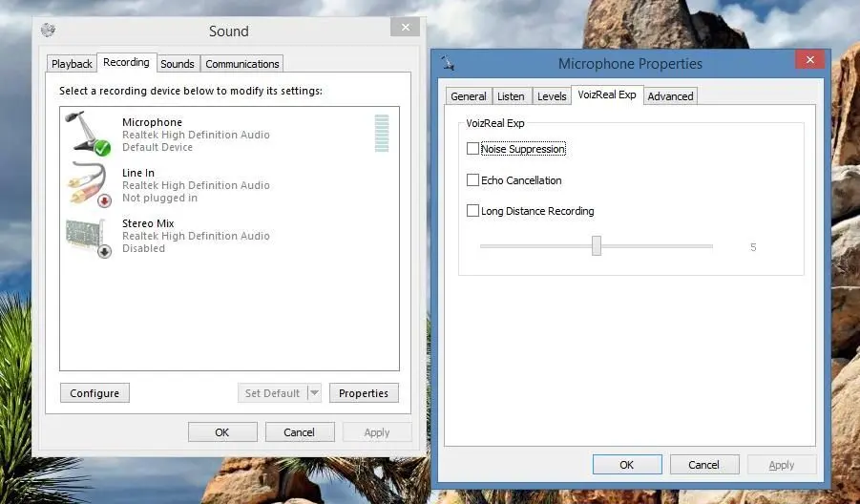This screenshot has height=504, width=860.
Task: Close the Microphone Properties window
Action: [x=810, y=59]
